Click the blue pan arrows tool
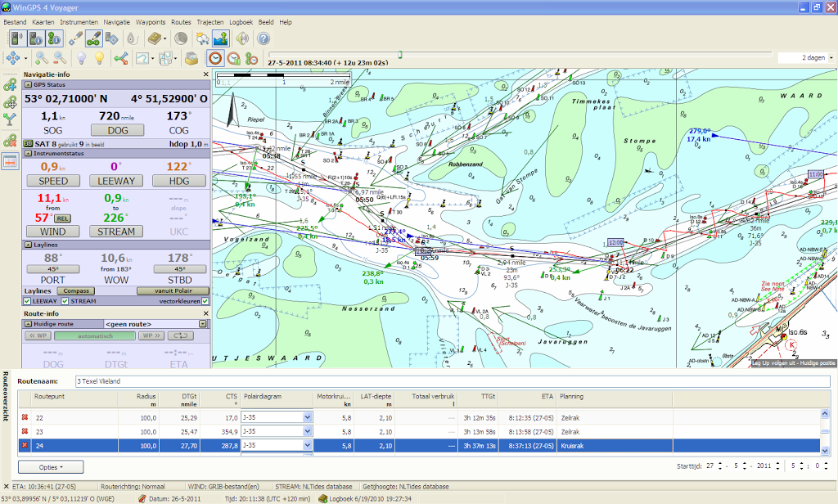The image size is (838, 504). click(13, 58)
